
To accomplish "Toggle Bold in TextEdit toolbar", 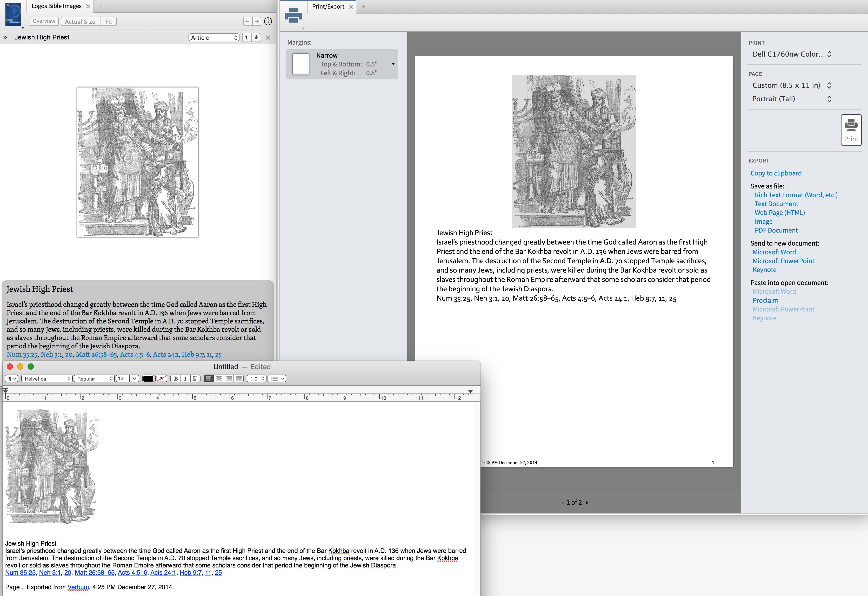I will pyautogui.click(x=176, y=379).
